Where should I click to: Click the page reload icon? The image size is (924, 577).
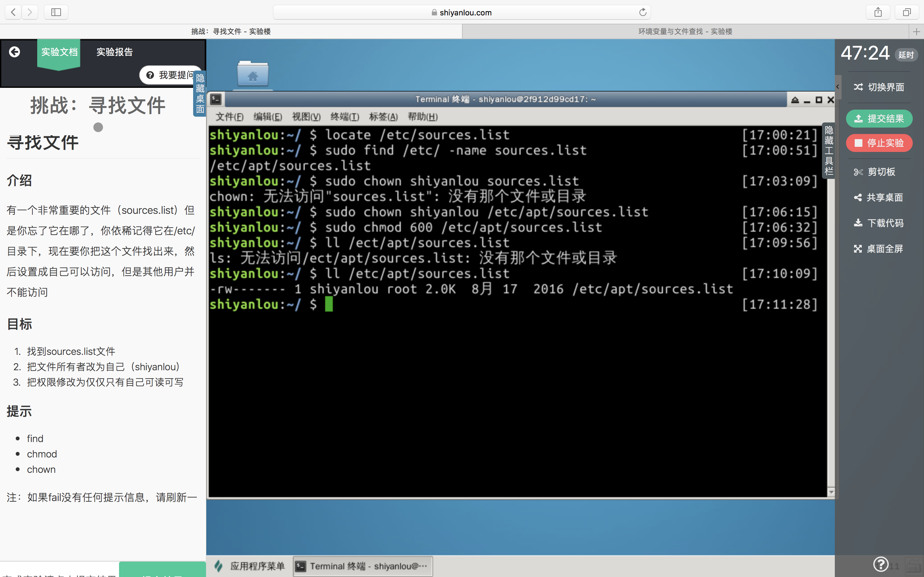(643, 12)
